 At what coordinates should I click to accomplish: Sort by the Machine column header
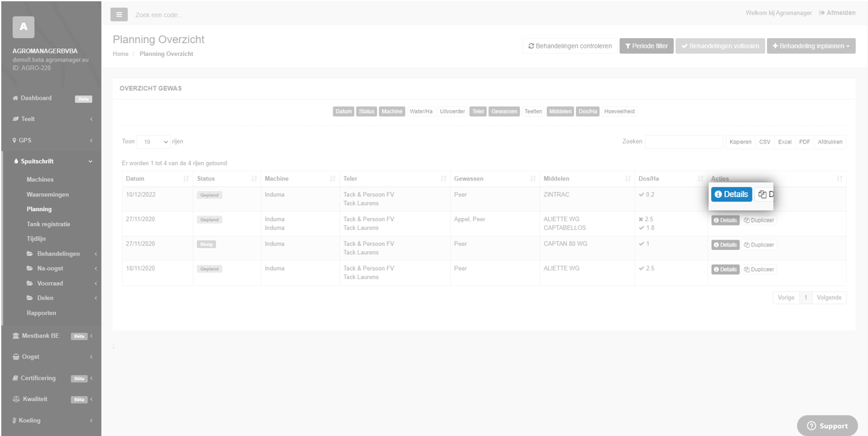[300, 179]
